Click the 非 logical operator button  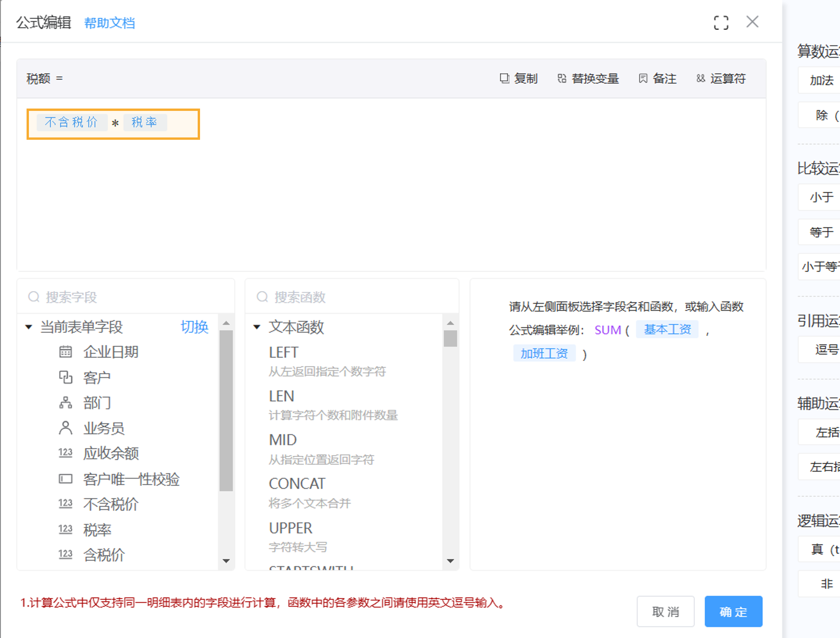coord(819,584)
